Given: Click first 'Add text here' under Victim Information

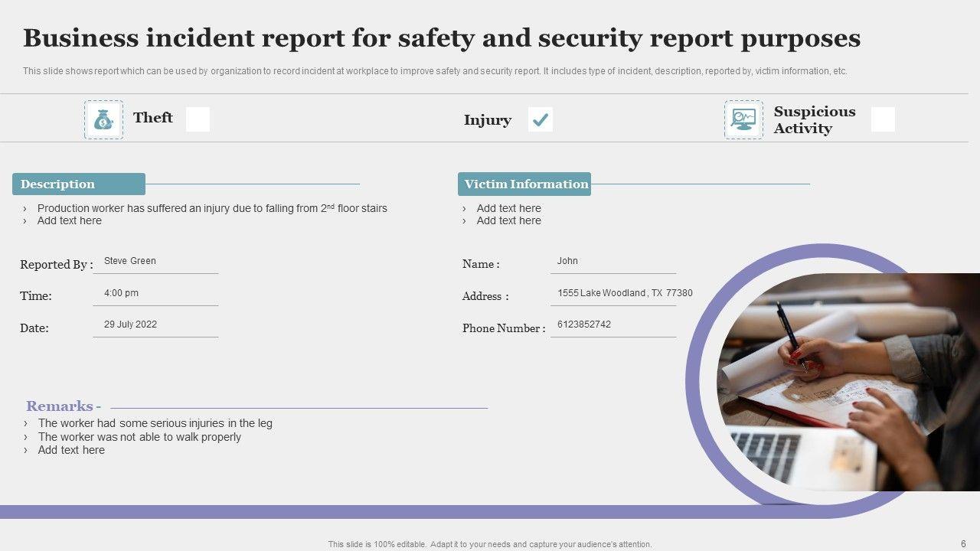Looking at the screenshot, I should click(x=508, y=208).
